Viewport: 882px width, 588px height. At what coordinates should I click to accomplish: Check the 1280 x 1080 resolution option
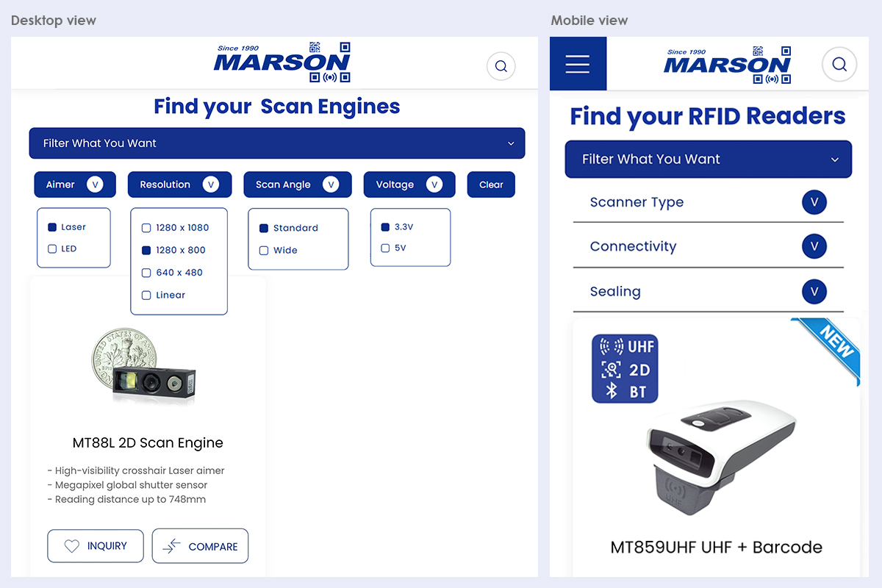pyautogui.click(x=146, y=228)
